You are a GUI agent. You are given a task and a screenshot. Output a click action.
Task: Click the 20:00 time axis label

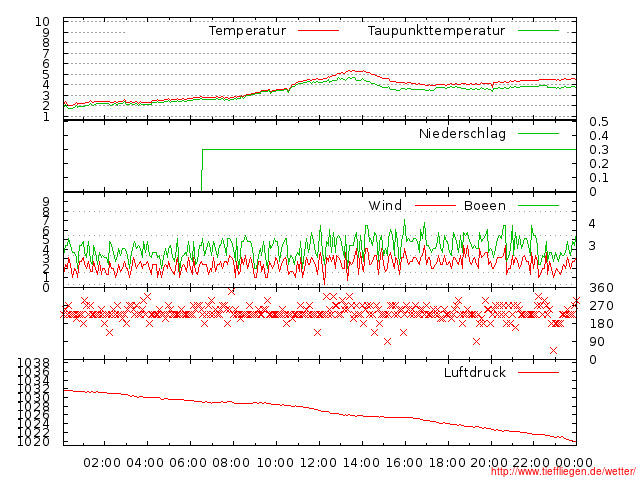489,463
